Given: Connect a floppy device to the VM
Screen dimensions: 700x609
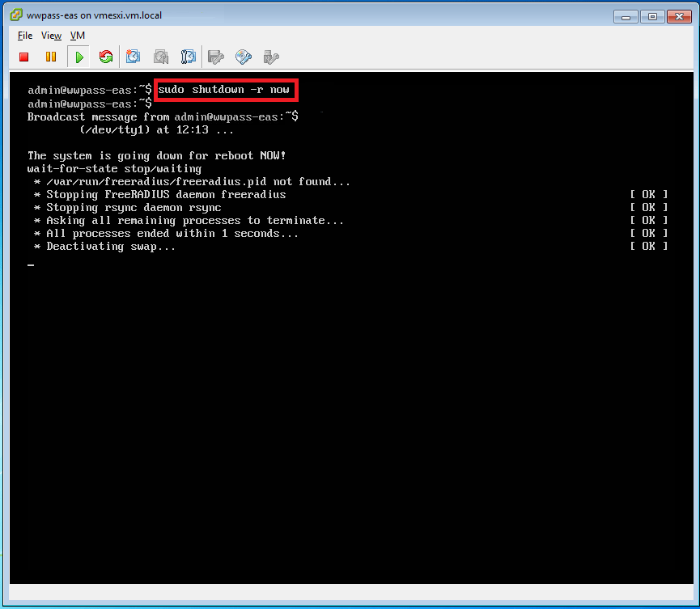Looking at the screenshot, I should pyautogui.click(x=216, y=57).
